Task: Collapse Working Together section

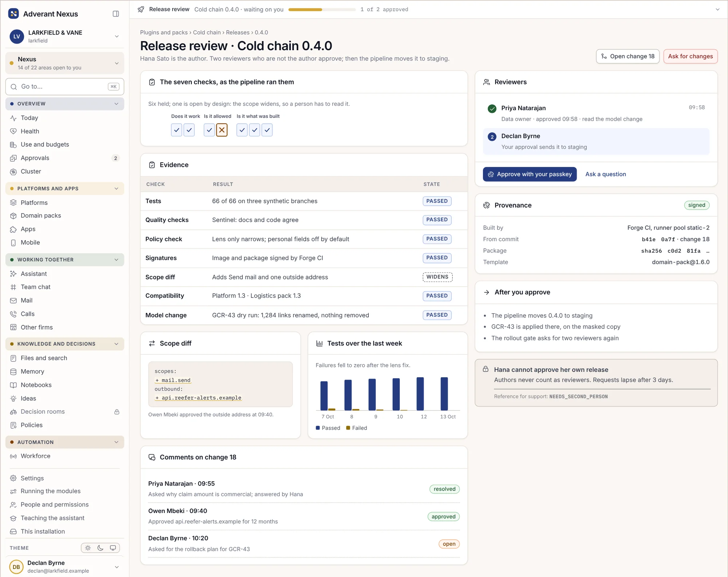Action: coord(65,260)
